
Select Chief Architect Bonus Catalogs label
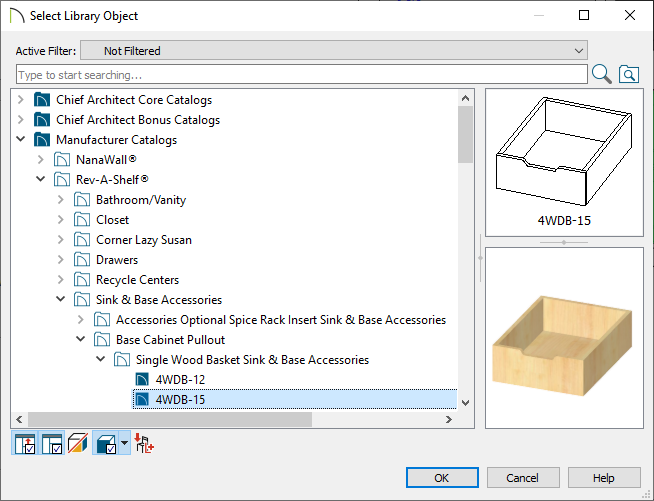tap(138, 120)
